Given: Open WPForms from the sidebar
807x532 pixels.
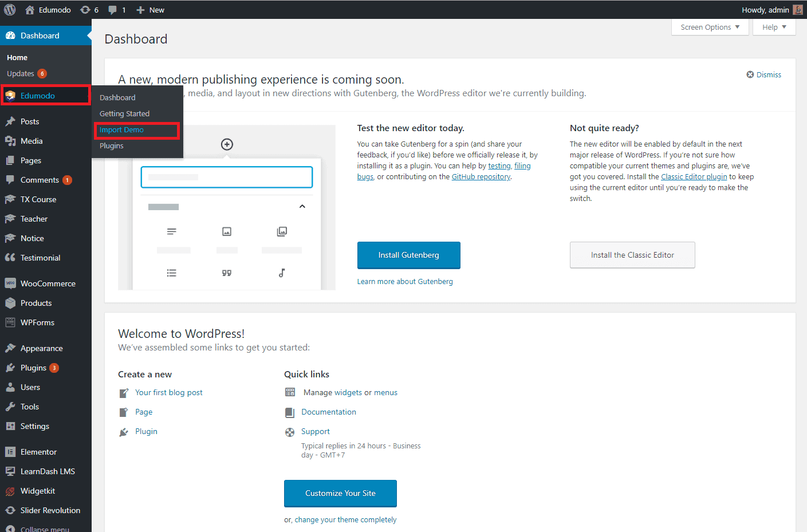Looking at the screenshot, I should click(x=37, y=322).
